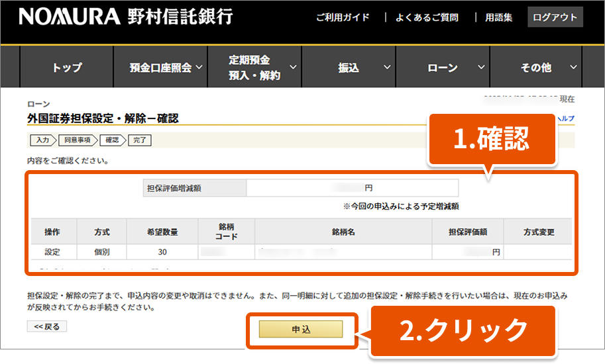The height and width of the screenshot is (364, 605).
Task: Select トップ in the navigation bar
Action: click(x=67, y=68)
